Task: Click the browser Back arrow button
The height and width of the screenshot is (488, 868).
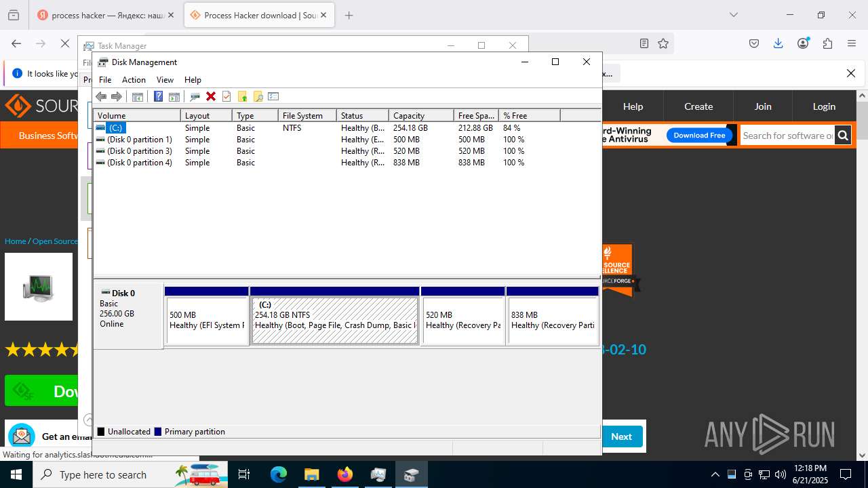Action: pos(16,43)
